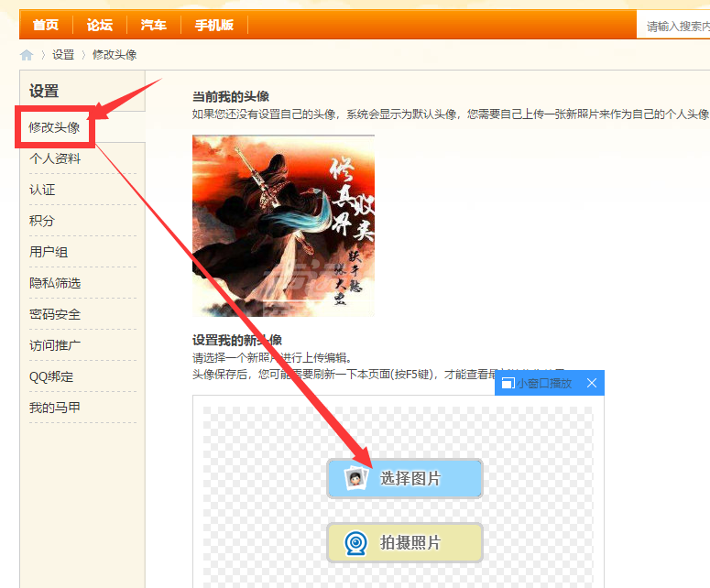This screenshot has height=588, width=710.
Task: Open 用户组 in the settings sidebar
Action: [x=49, y=252]
